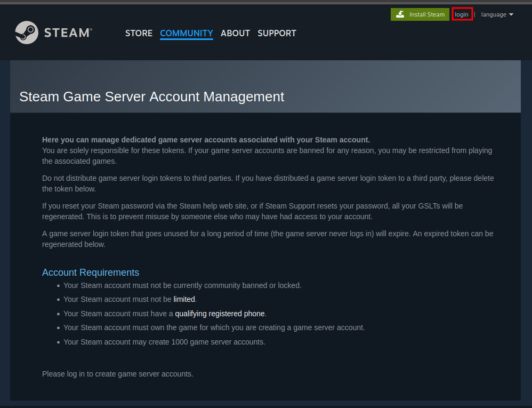Follow the "limited" account link
The image size is (532, 408).
point(184,299)
